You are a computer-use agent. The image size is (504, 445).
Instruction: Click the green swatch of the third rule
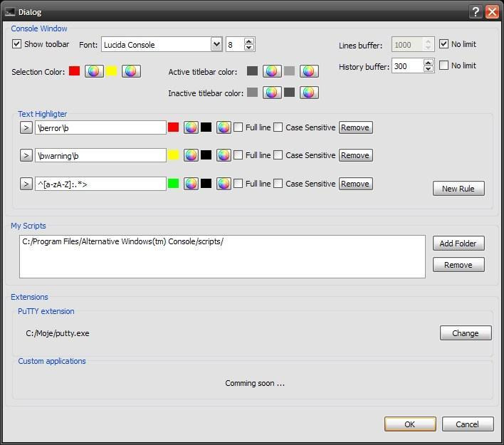[173, 184]
